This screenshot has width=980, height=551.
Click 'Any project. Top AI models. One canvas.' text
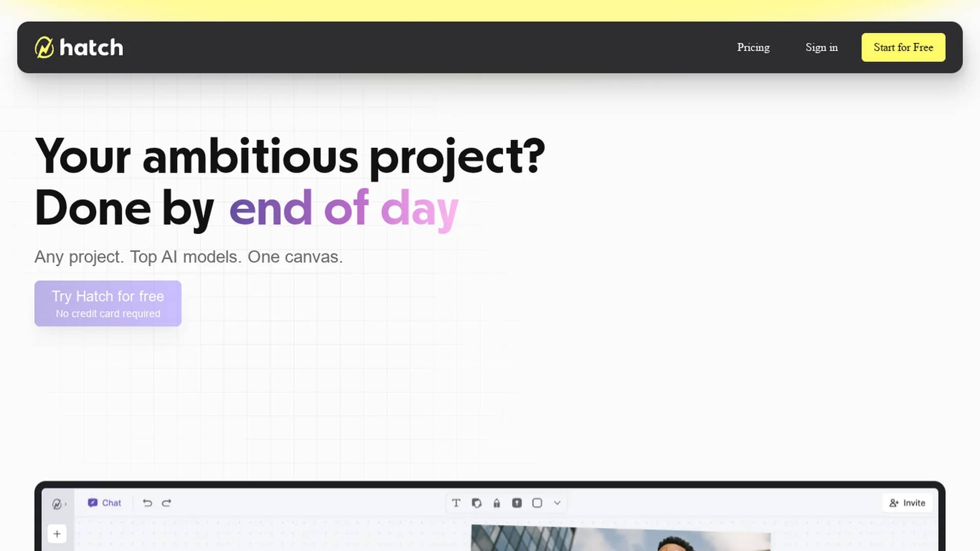(x=188, y=257)
